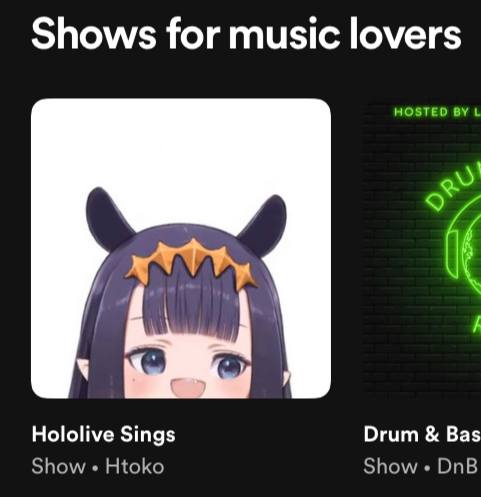The image size is (481, 497).
Task: Click the word Htoko under Hololive Sings
Action: click(x=135, y=466)
